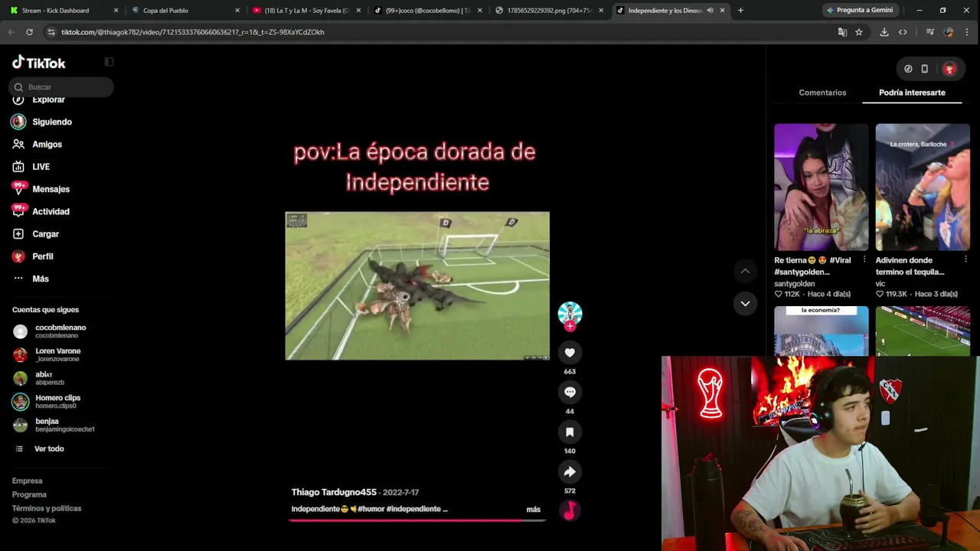Switch to the La T y La M tab
980x551 pixels.
coord(306,11)
